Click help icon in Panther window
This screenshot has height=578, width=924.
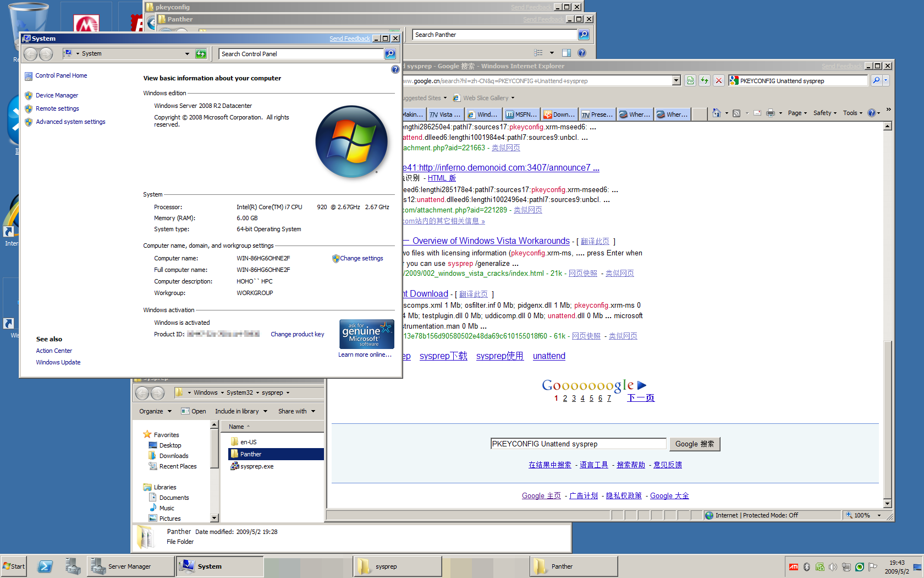(582, 53)
